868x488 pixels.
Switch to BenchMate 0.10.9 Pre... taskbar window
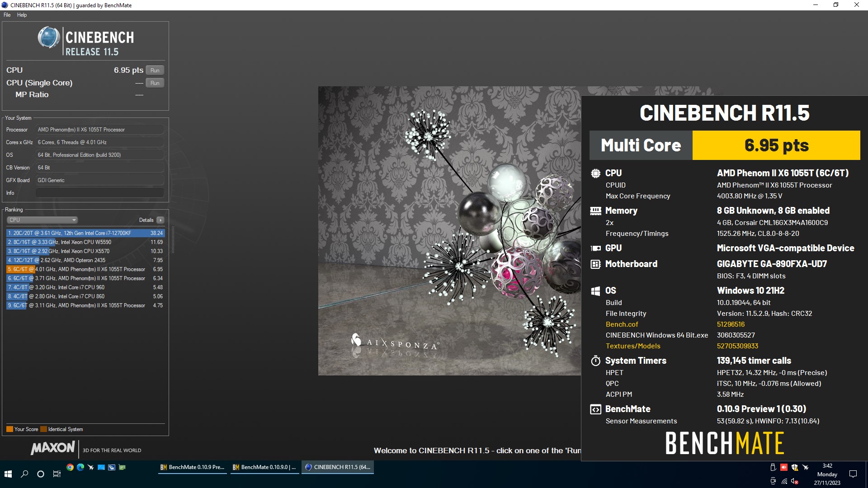[193, 467]
